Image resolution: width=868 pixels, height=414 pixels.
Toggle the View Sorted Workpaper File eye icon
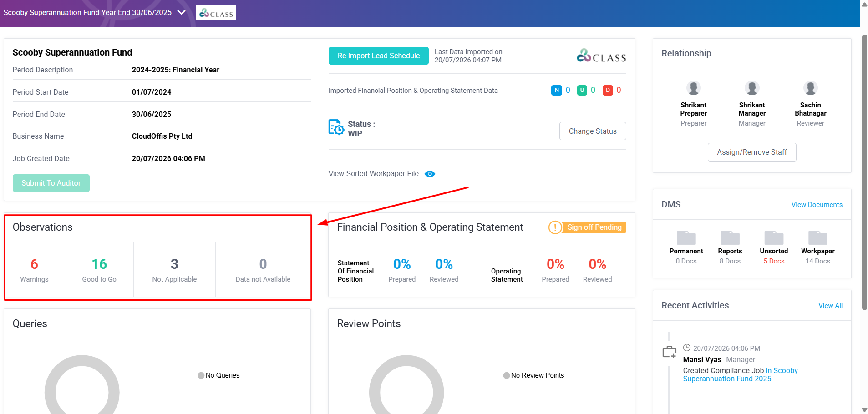click(430, 174)
